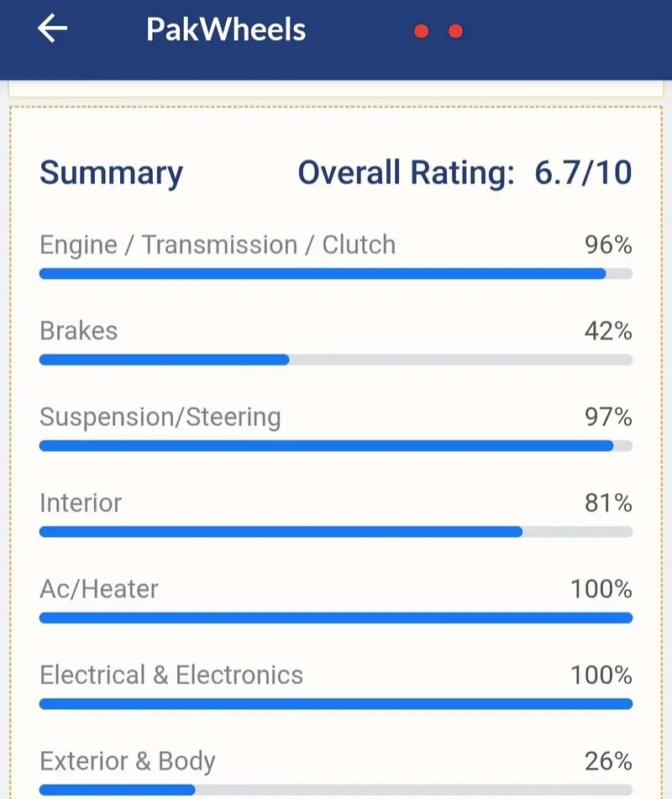Click the left red dot in header

coord(422,31)
